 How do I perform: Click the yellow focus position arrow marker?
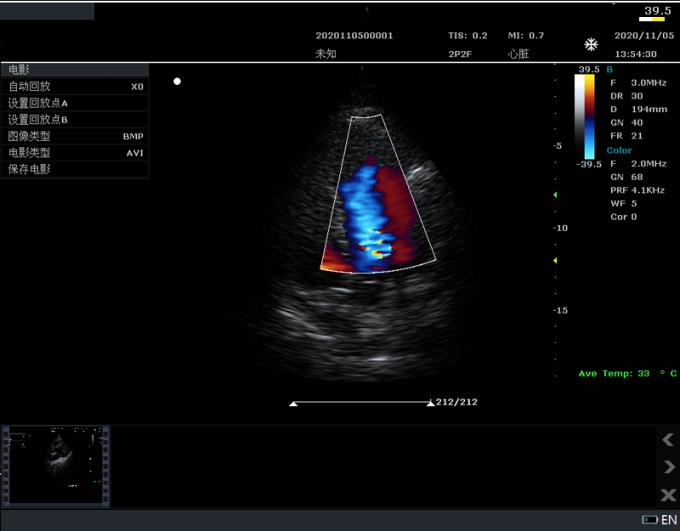[x=556, y=260]
